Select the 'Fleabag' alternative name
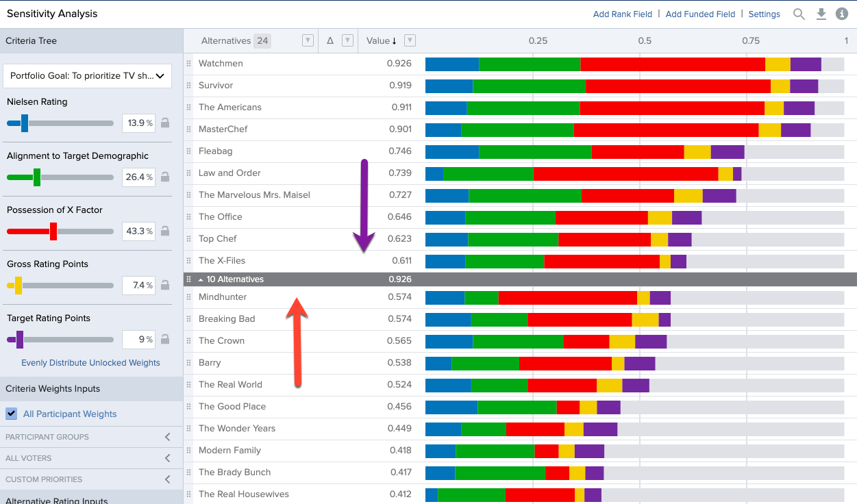Viewport: 857px width, 504px height. point(216,151)
